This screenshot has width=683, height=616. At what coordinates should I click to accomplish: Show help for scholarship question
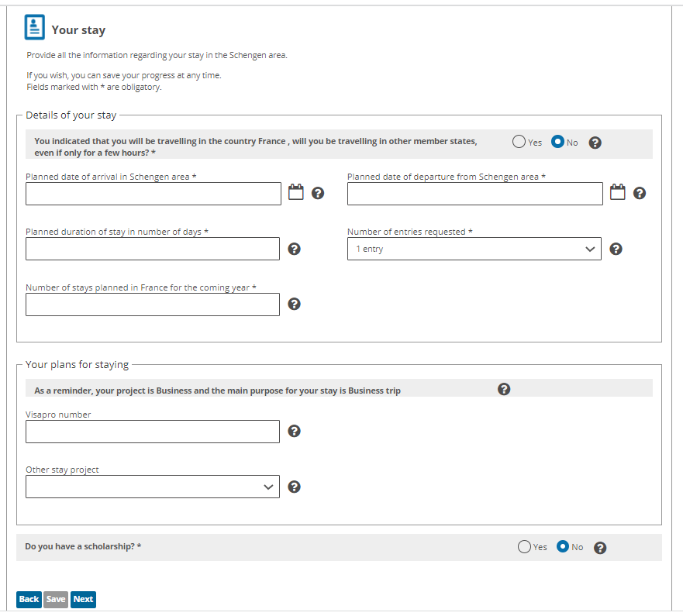pos(600,548)
